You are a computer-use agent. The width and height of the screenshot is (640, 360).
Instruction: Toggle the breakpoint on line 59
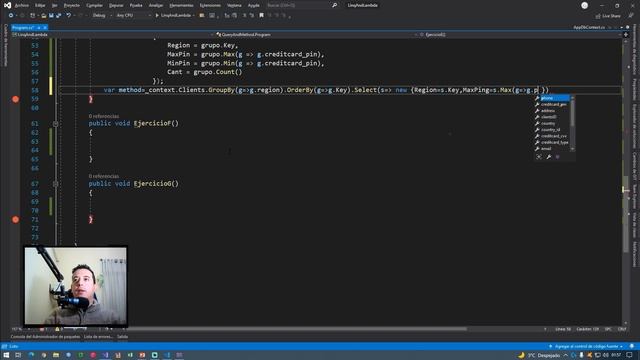point(16,99)
